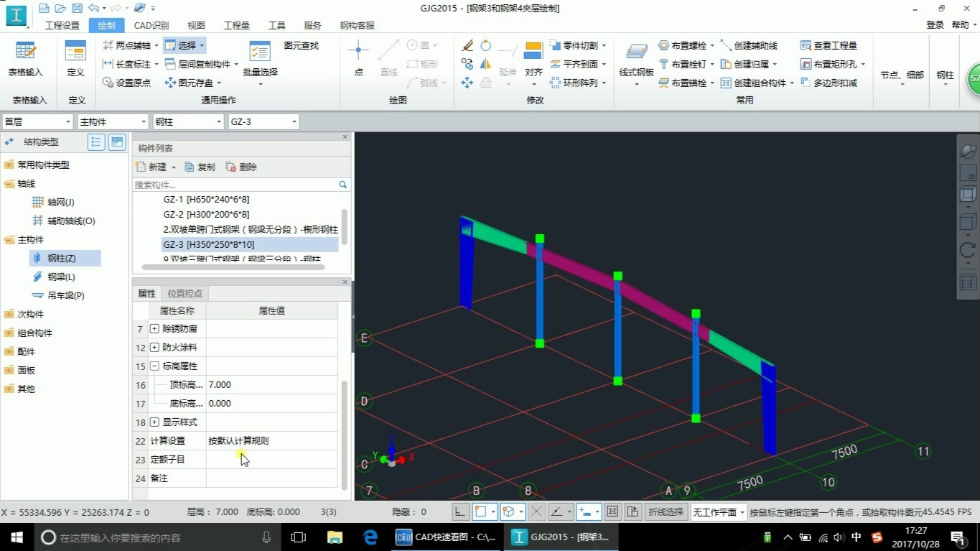Click the orbit view globe icon on right
The image size is (980, 551).
(x=968, y=151)
